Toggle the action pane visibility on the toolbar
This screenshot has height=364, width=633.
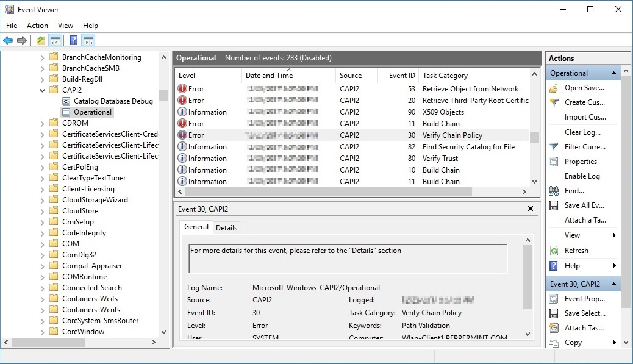[87, 40]
